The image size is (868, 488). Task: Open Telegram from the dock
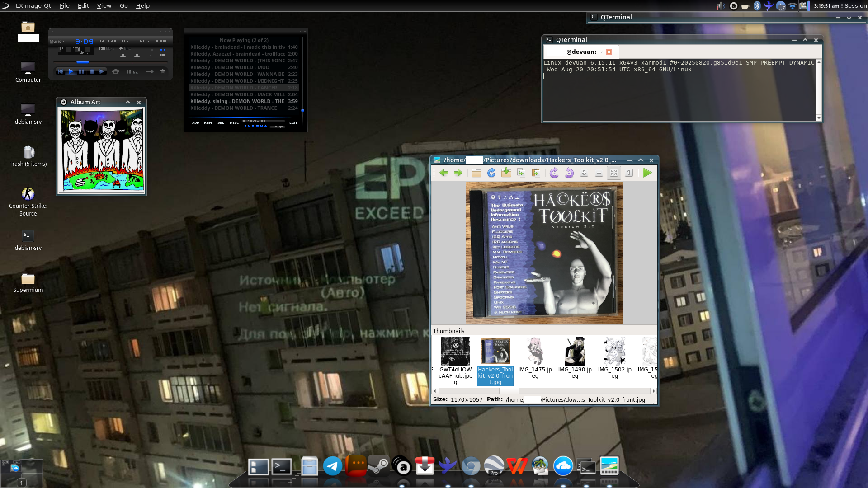pyautogui.click(x=333, y=466)
